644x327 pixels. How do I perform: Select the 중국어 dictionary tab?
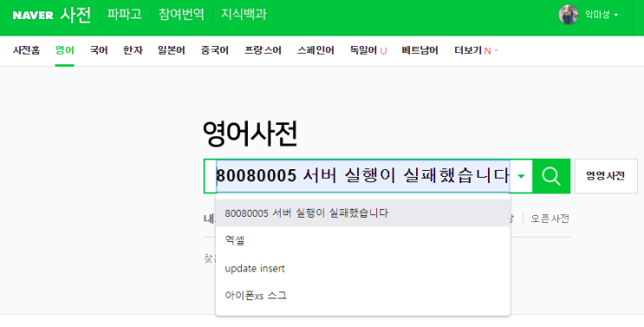(x=214, y=50)
